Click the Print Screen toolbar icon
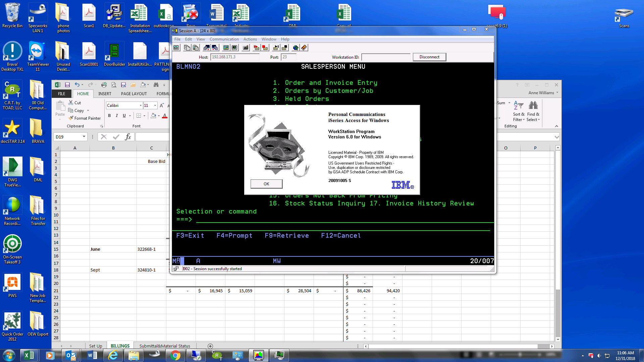644x362 pixels. coord(176,48)
